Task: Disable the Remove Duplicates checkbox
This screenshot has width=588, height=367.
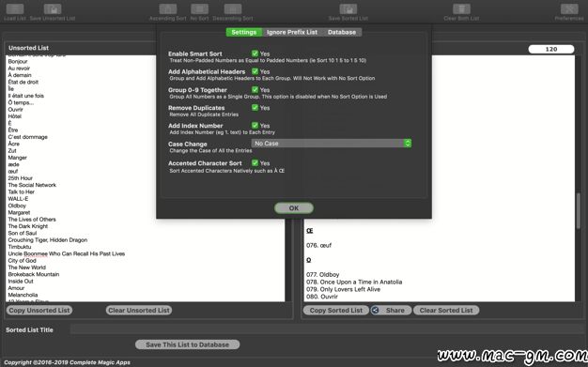Action: [255, 108]
